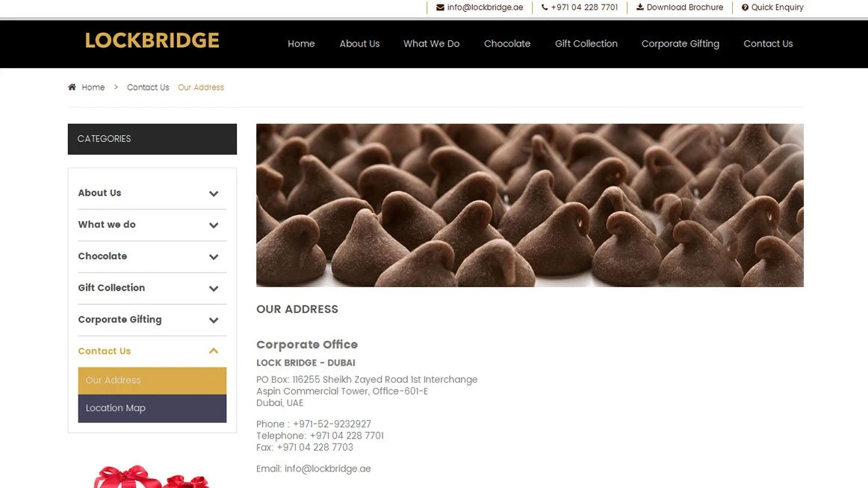868x488 pixels.
Task: Click the chocolate banner image
Action: (530, 205)
